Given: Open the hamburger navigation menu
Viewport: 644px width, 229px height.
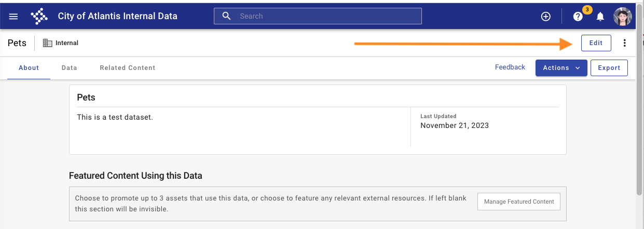Looking at the screenshot, I should (x=13, y=16).
